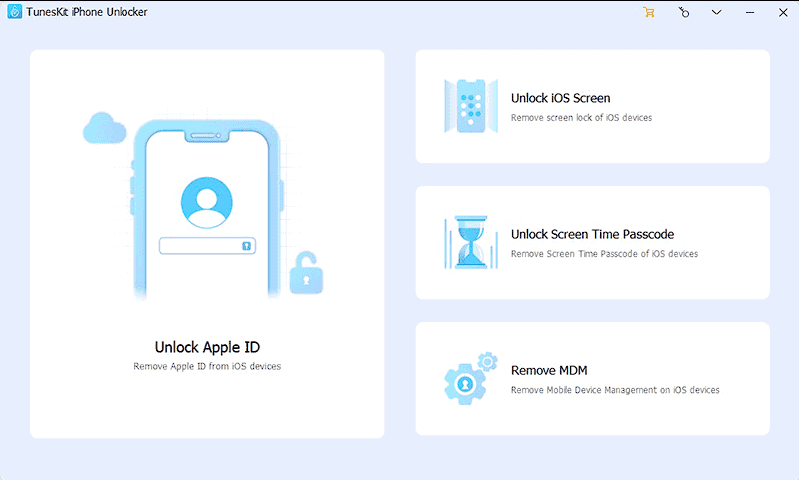Click 'Remove screen lock of iOS devices' text
Image resolution: width=799 pixels, height=480 pixels.
(581, 118)
